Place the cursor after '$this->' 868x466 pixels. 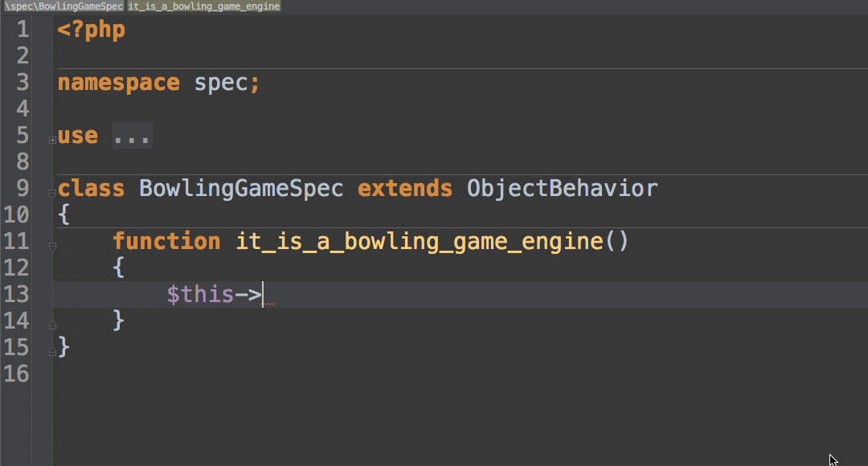point(263,294)
